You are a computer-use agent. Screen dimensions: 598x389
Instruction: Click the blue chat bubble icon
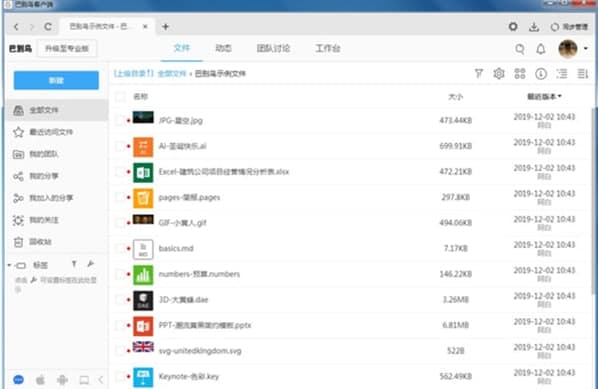18,380
